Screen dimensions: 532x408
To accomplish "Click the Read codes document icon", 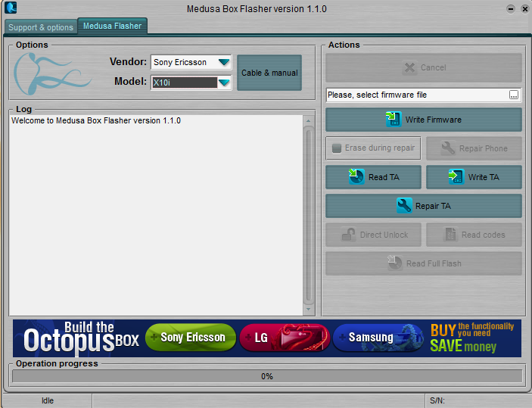I will 450,234.
